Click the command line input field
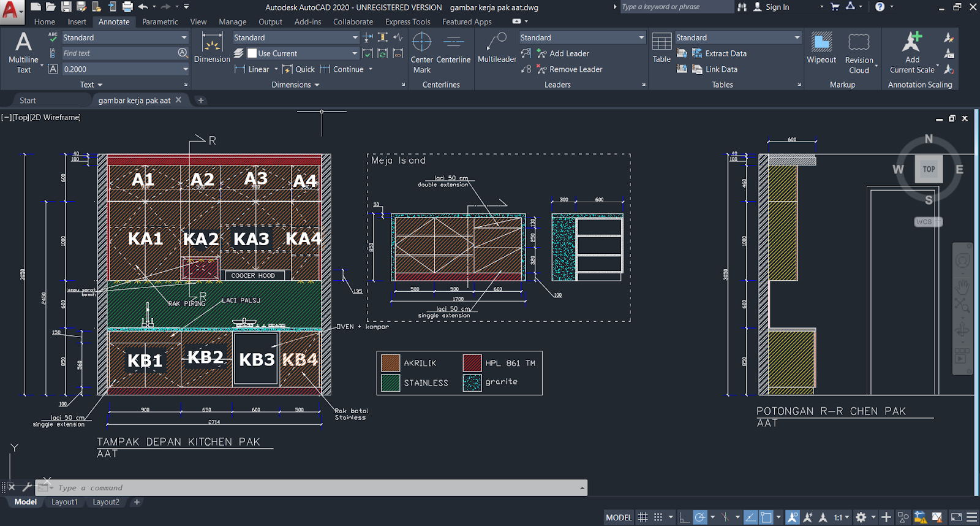Image resolution: width=980 pixels, height=526 pixels. (315, 488)
